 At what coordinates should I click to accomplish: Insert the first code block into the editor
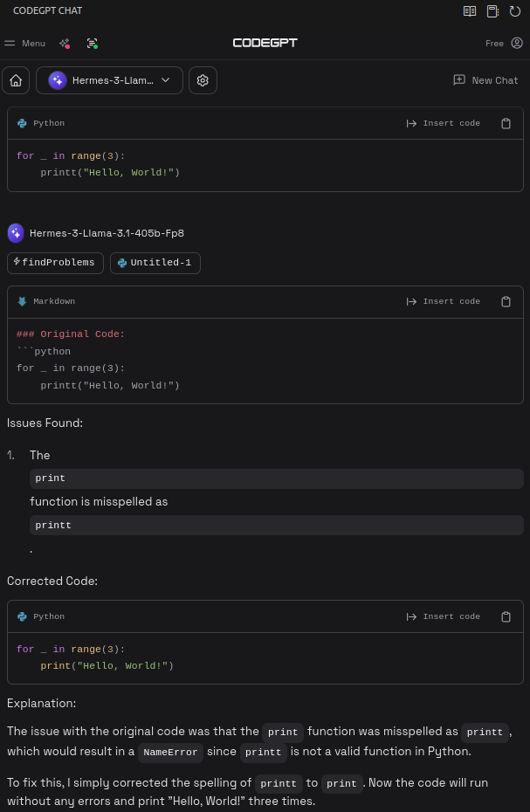pos(444,123)
